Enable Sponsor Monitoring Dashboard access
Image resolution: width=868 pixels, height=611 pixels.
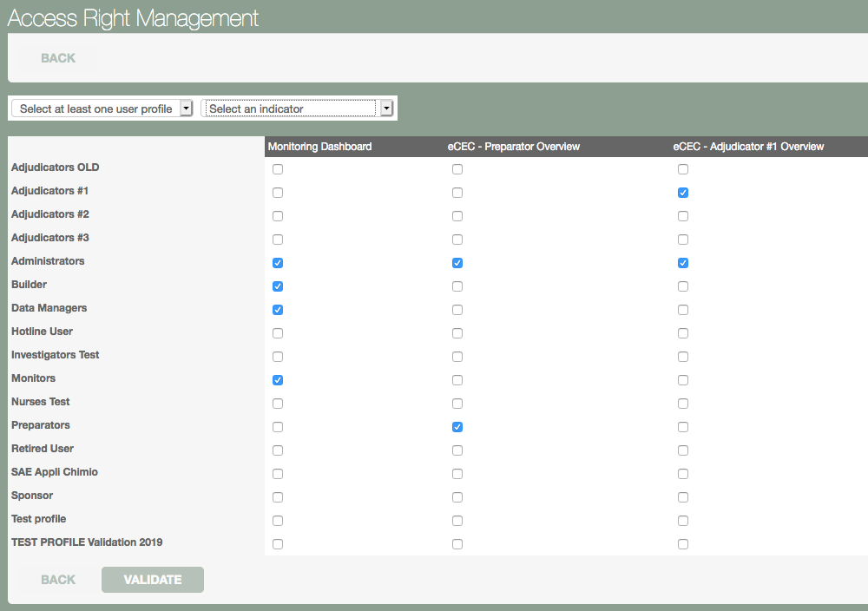point(278,497)
